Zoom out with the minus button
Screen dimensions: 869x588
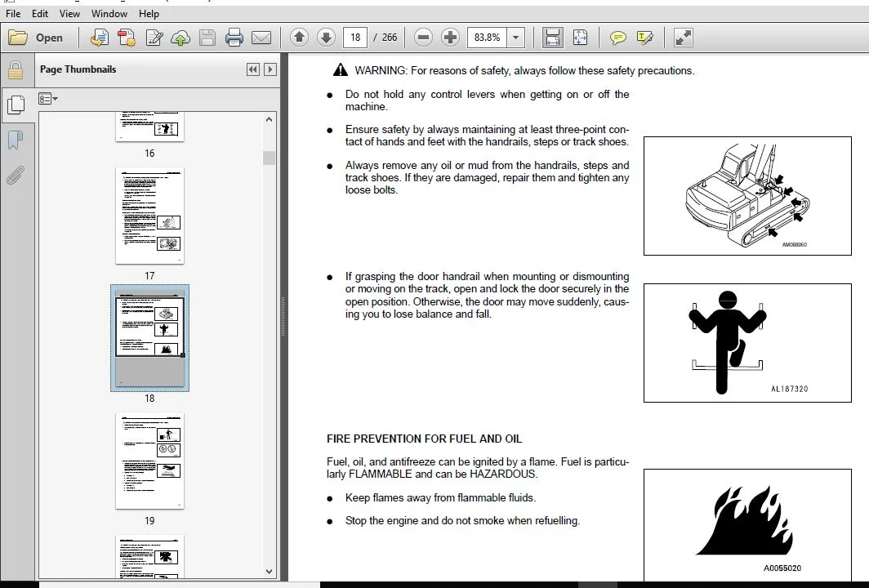pyautogui.click(x=423, y=38)
